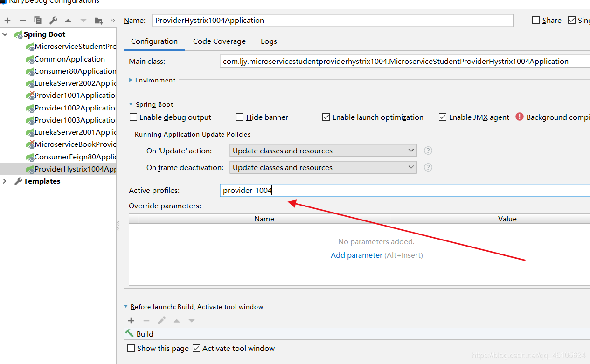Move before-launch task down arrow
The height and width of the screenshot is (364, 590).
tap(192, 321)
